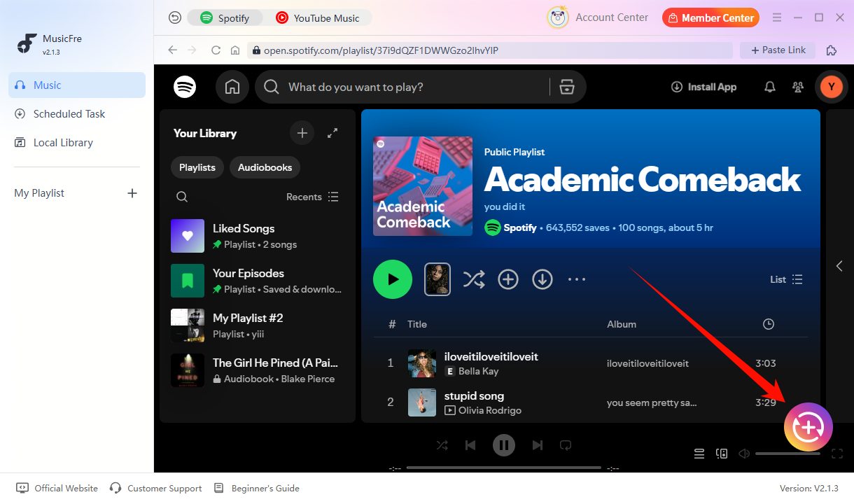This screenshot has width=854, height=504.
Task: Click the playback progress bar
Action: (x=504, y=468)
